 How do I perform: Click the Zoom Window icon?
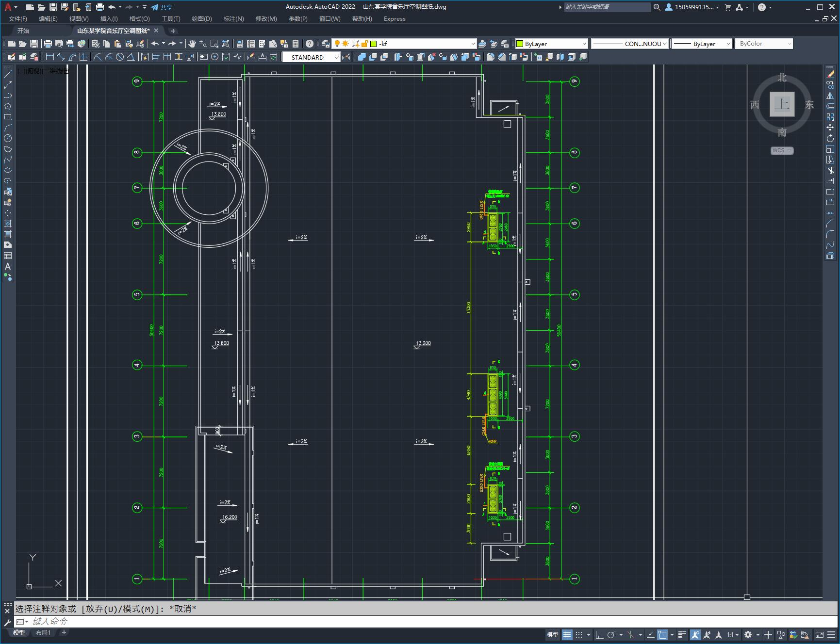click(x=214, y=44)
